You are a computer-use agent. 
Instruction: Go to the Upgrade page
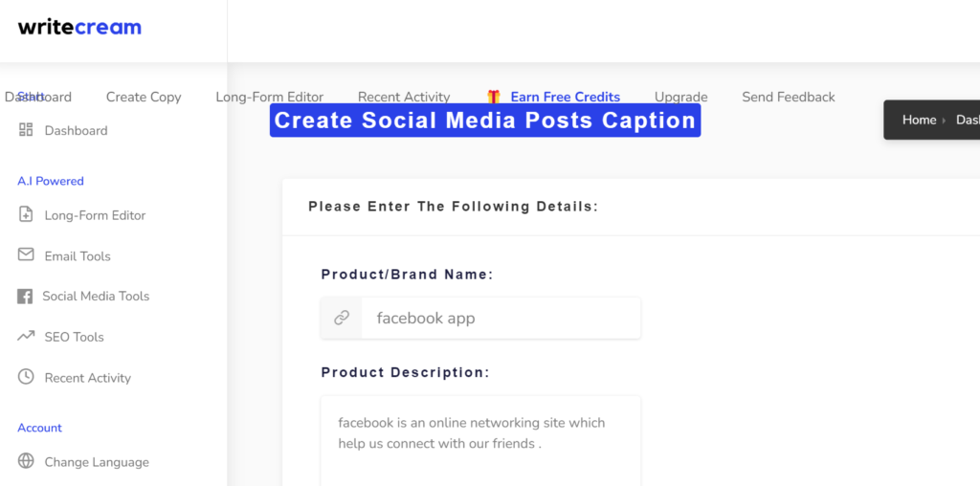point(680,97)
